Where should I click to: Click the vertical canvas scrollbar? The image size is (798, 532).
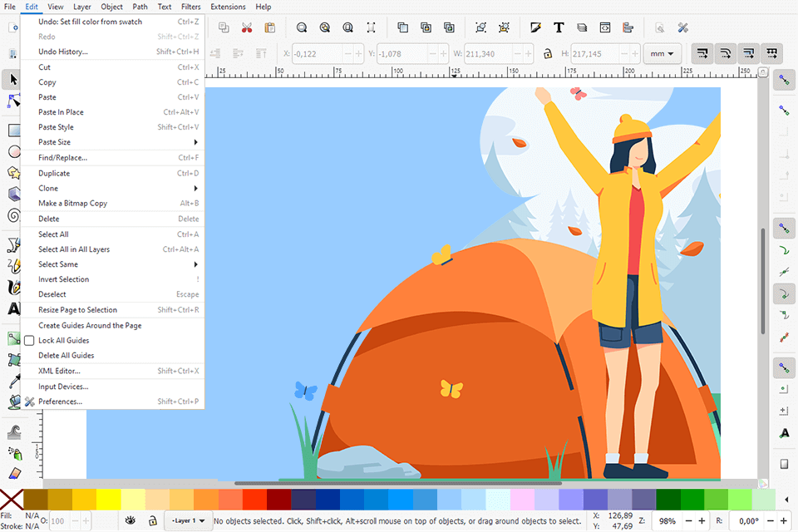click(x=763, y=281)
